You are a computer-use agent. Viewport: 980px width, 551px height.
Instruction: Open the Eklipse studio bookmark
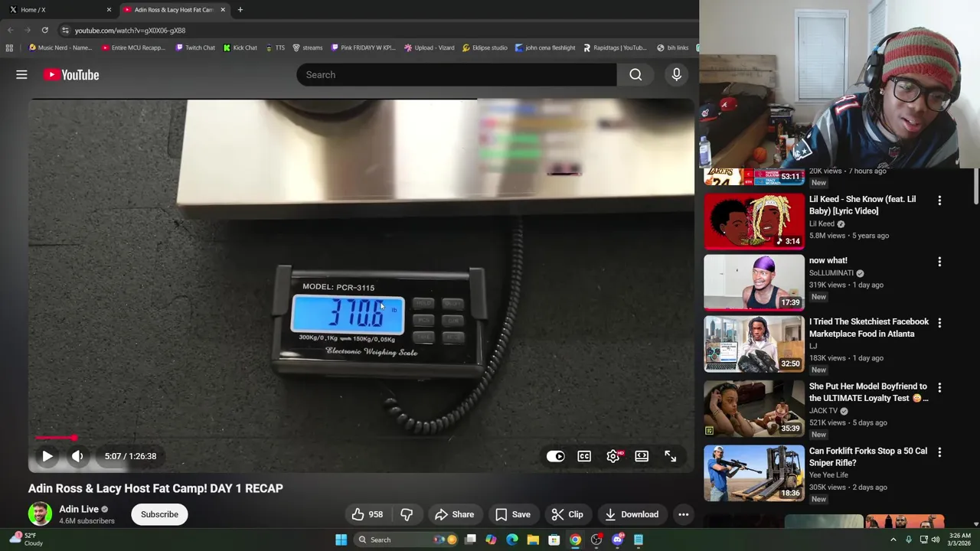tap(485, 47)
